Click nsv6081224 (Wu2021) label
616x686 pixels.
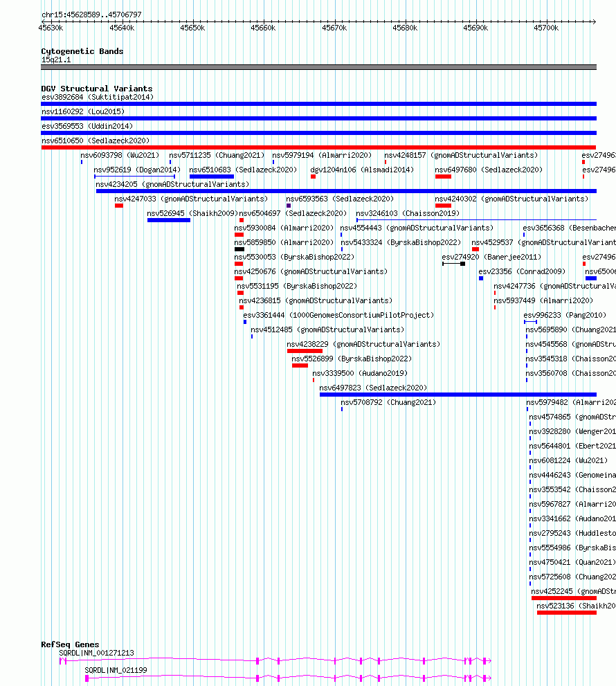[568, 460]
